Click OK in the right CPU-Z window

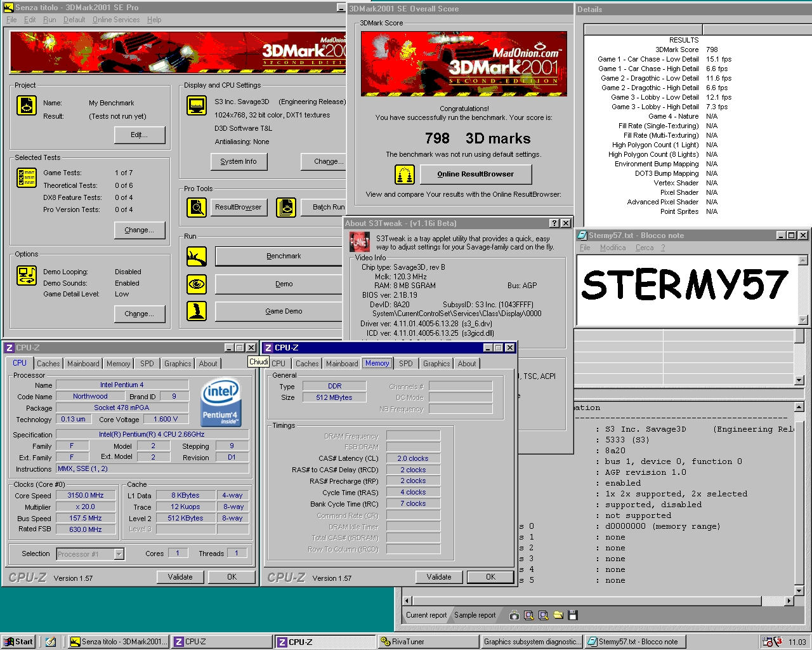click(x=490, y=577)
